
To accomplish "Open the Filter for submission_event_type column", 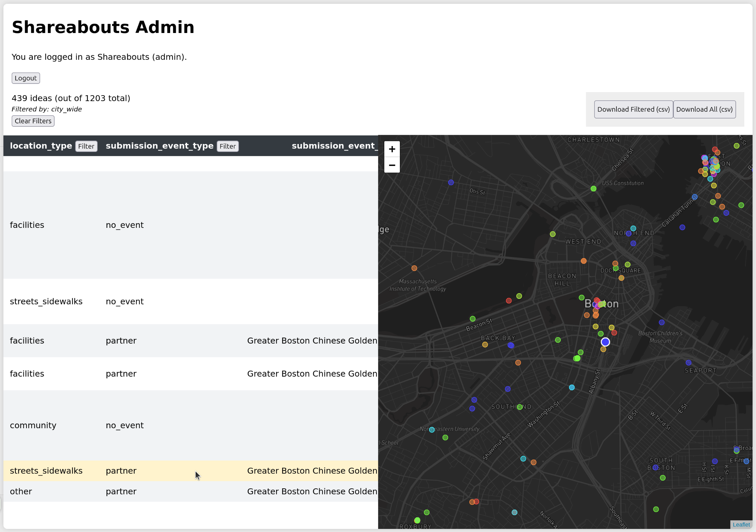I will [x=227, y=146].
